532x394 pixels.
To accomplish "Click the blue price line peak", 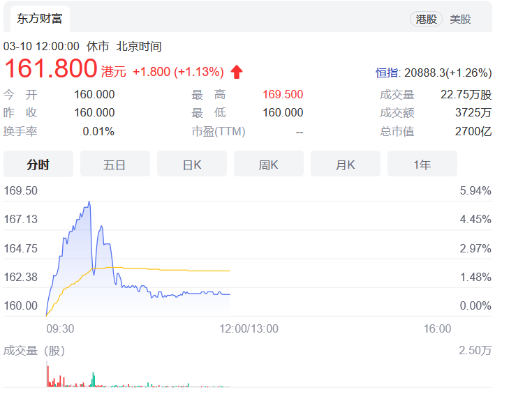I will [x=89, y=203].
